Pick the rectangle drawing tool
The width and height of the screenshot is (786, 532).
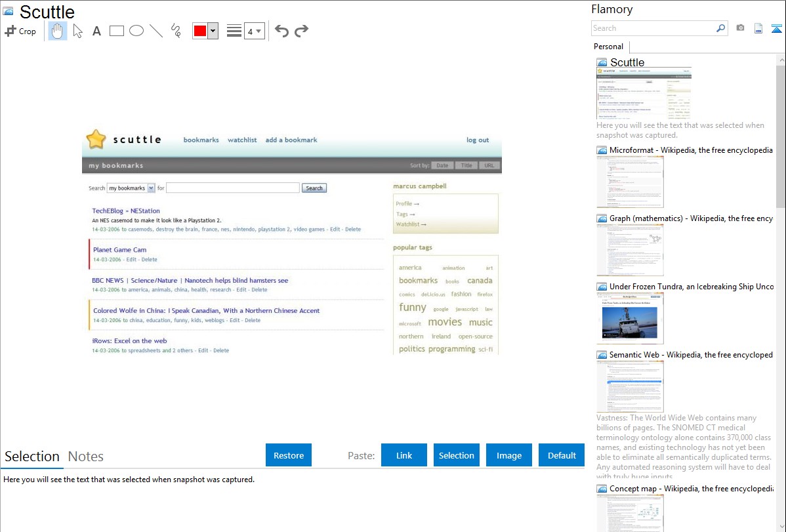116,31
